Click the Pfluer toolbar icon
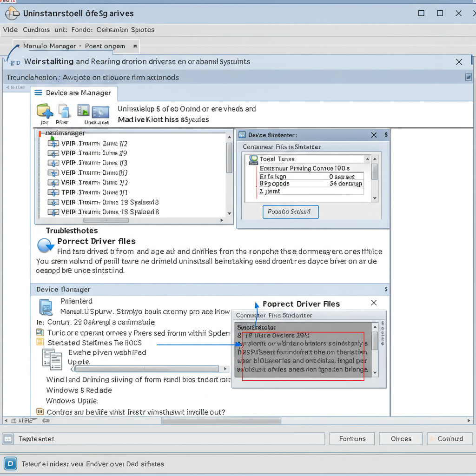476x476 pixels. click(64, 111)
